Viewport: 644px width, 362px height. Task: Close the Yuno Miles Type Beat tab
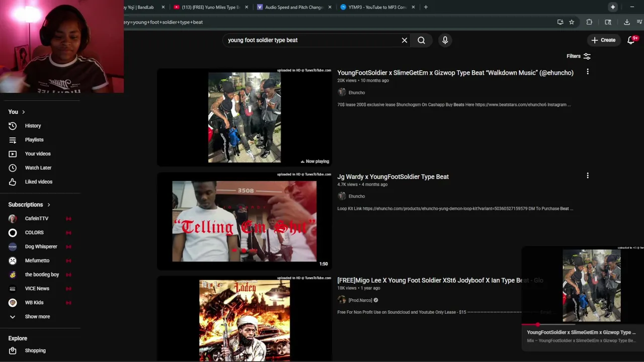click(247, 7)
